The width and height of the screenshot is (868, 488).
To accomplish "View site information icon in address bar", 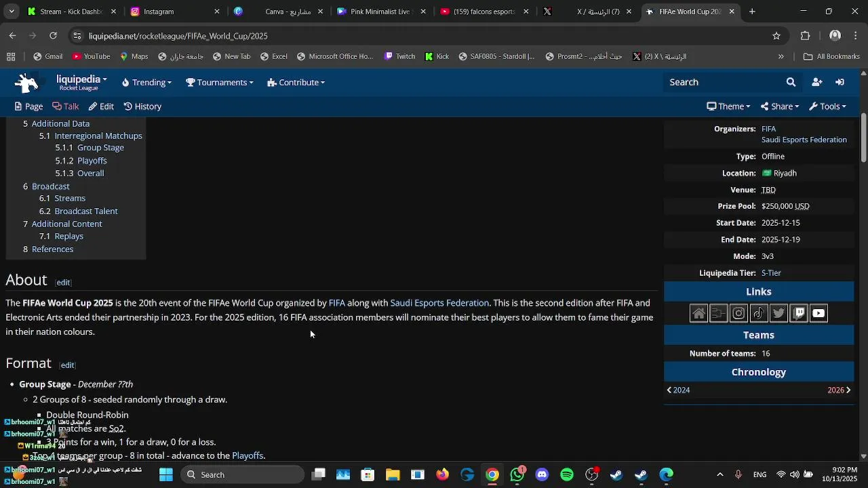I will (x=77, y=36).
